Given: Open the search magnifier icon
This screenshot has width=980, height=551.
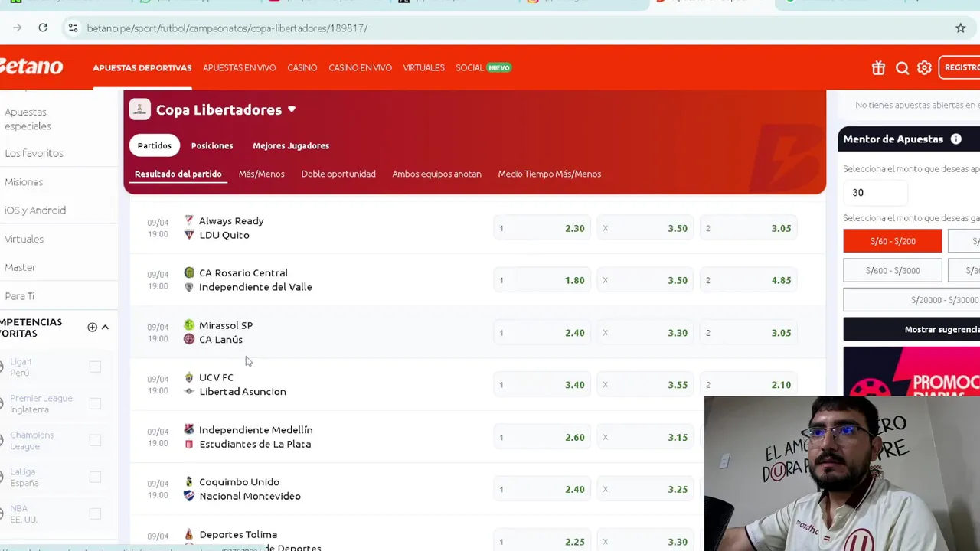Looking at the screenshot, I should [902, 68].
